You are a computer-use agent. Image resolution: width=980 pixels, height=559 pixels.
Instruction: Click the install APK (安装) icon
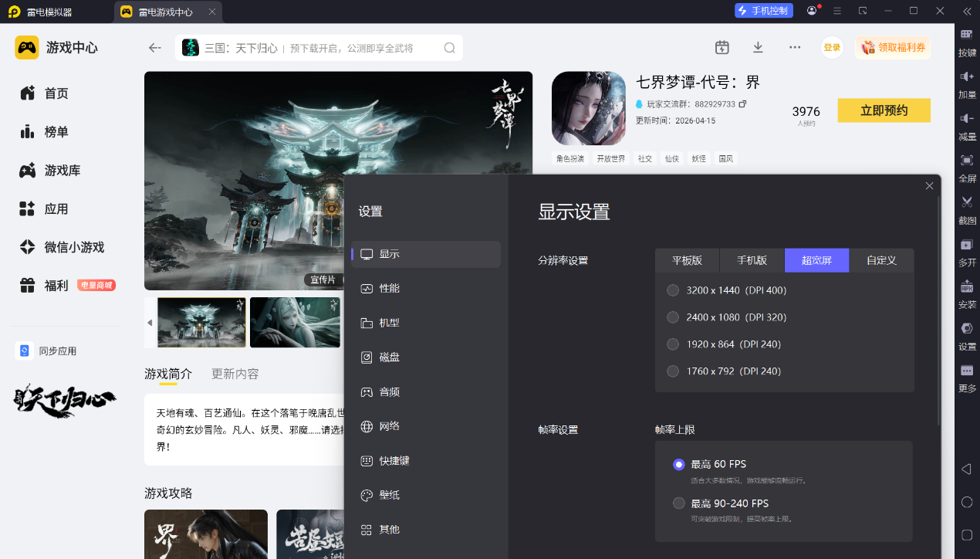(967, 286)
